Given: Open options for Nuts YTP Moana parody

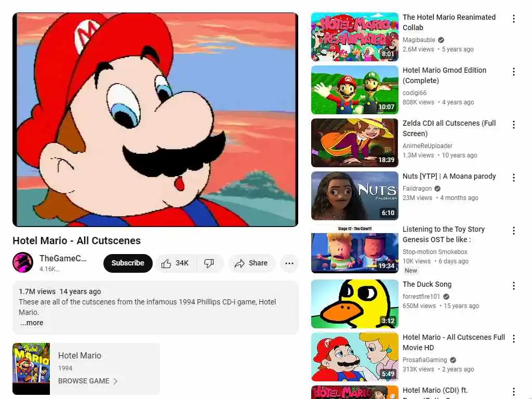Looking at the screenshot, I should pyautogui.click(x=514, y=178).
